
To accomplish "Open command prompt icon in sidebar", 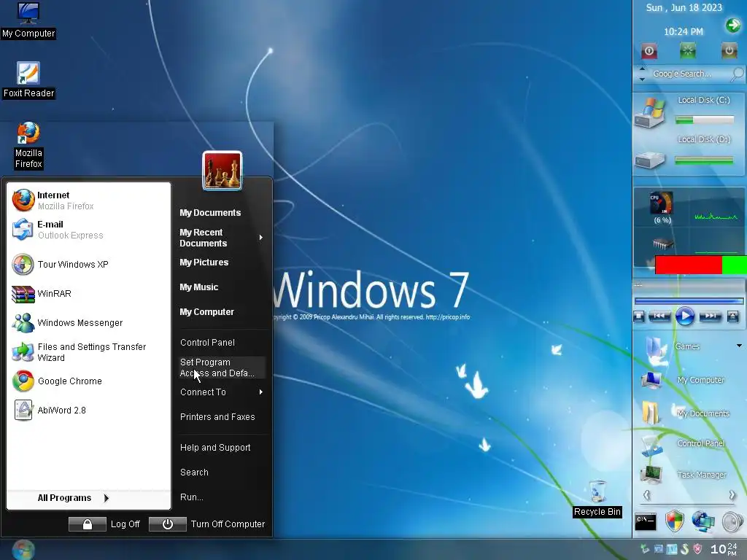I will (x=646, y=522).
